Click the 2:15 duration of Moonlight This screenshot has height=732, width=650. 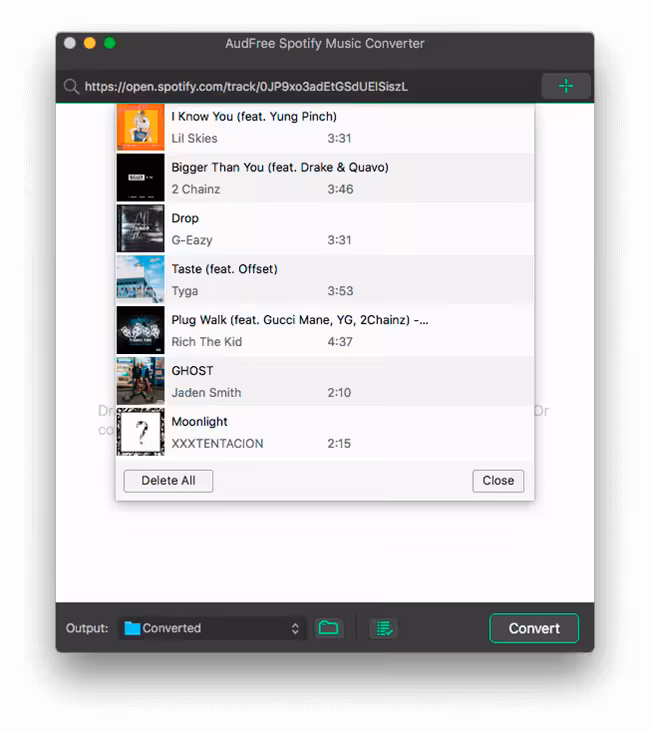pos(339,444)
